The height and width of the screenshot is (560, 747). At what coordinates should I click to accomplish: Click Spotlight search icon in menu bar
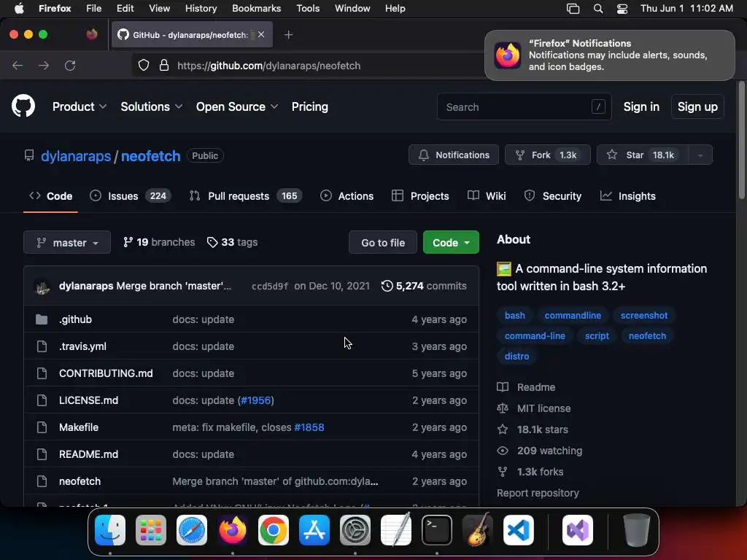point(598,9)
